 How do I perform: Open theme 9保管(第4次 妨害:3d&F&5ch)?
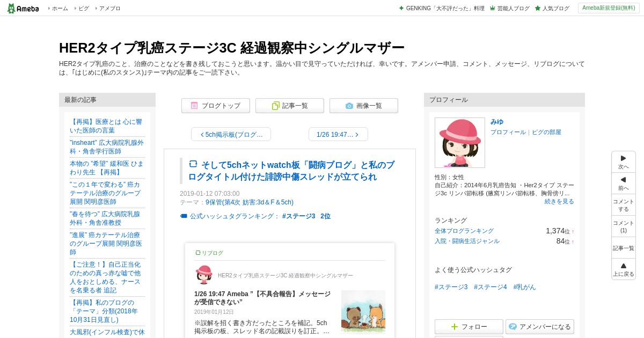click(250, 202)
